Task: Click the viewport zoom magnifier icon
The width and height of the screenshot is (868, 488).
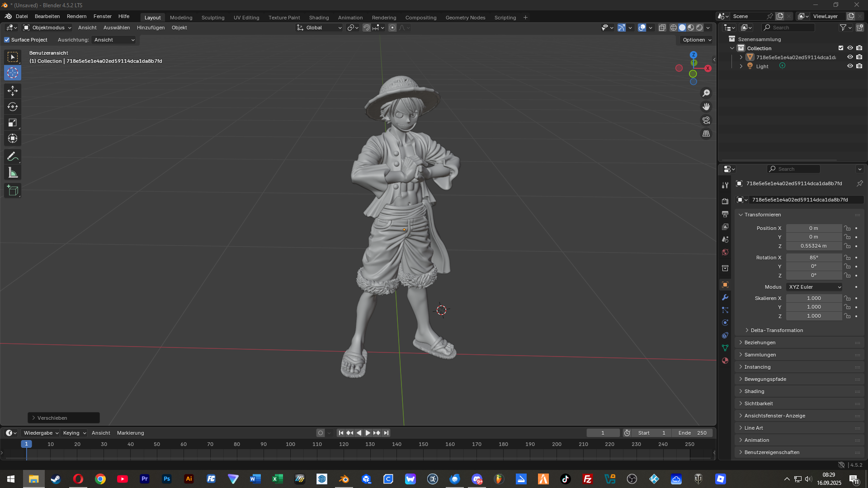Action: (x=706, y=93)
